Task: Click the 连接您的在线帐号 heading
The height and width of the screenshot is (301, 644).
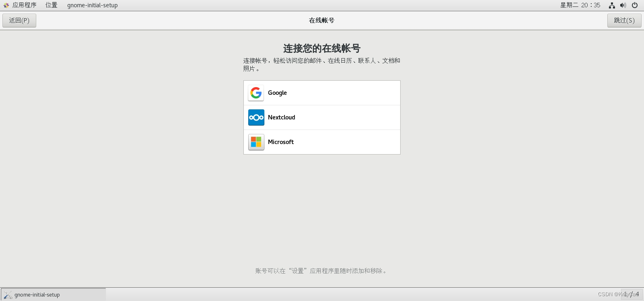Action: pos(322,48)
